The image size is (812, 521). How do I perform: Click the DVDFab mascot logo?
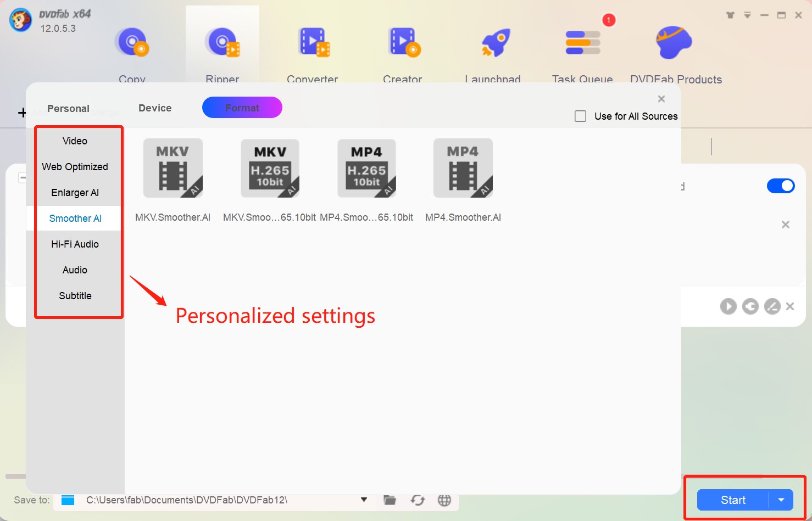(21, 20)
